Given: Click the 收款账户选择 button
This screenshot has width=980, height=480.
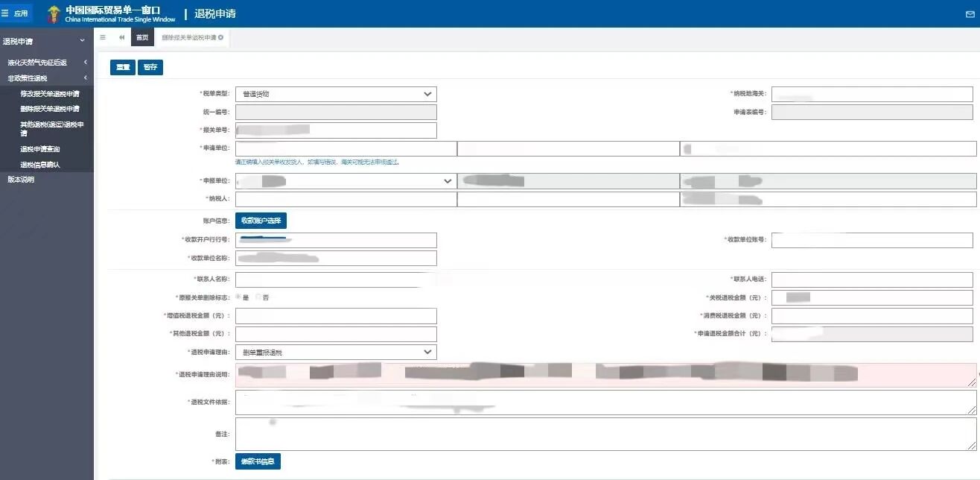Looking at the screenshot, I should click(x=261, y=220).
